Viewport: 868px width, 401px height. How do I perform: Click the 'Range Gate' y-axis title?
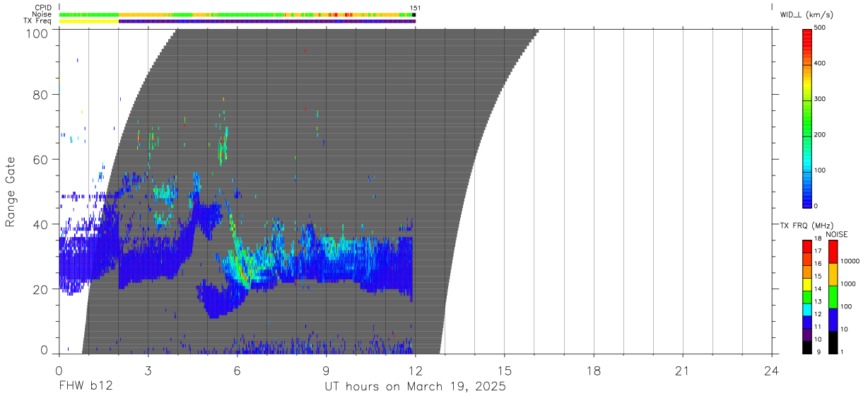pyautogui.click(x=11, y=192)
